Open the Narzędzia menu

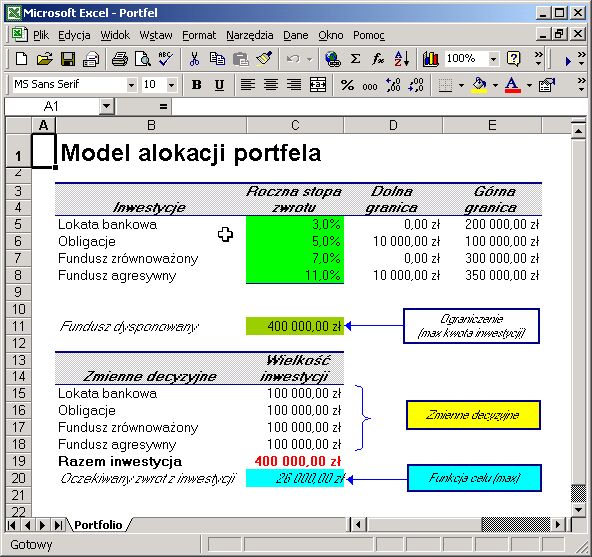(x=250, y=35)
